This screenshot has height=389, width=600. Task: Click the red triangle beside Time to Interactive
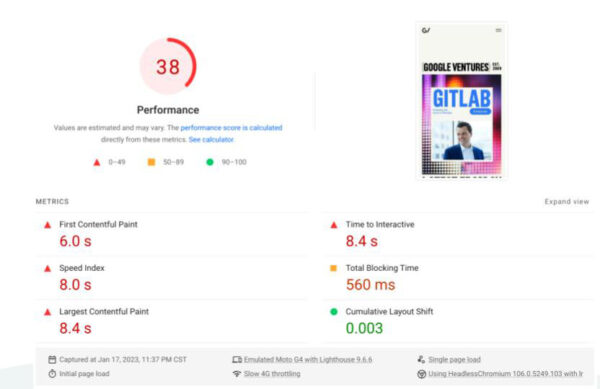[334, 225]
